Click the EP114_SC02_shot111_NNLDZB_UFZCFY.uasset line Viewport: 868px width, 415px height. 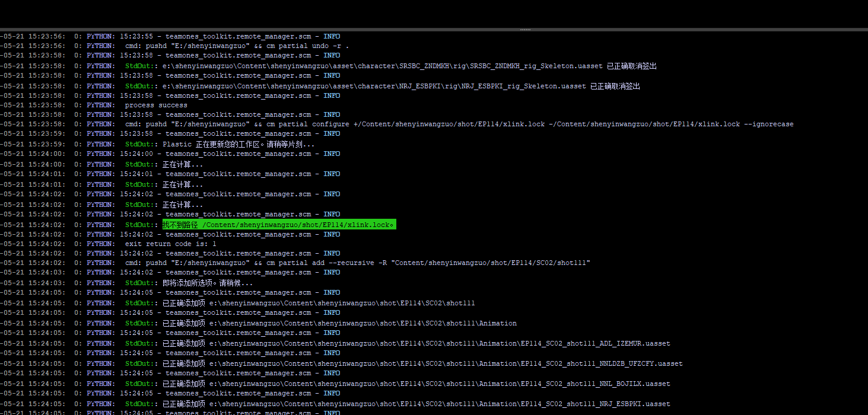(x=422, y=363)
